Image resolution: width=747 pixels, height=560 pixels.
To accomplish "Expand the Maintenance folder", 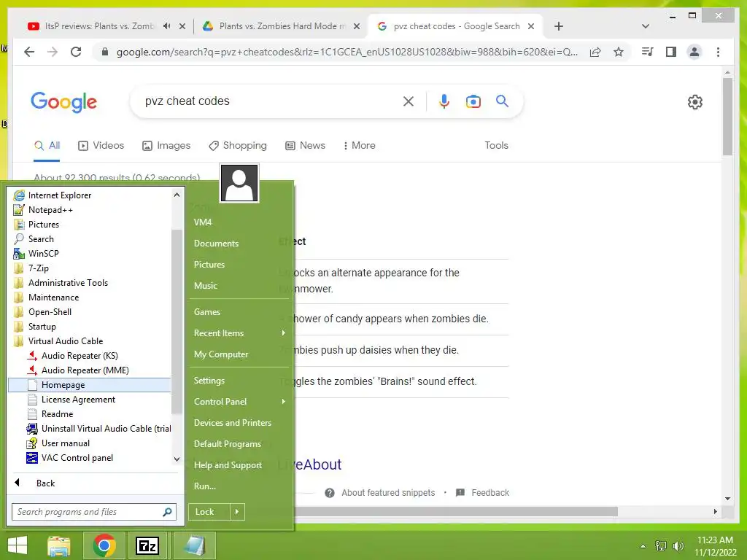I will click(x=90, y=297).
